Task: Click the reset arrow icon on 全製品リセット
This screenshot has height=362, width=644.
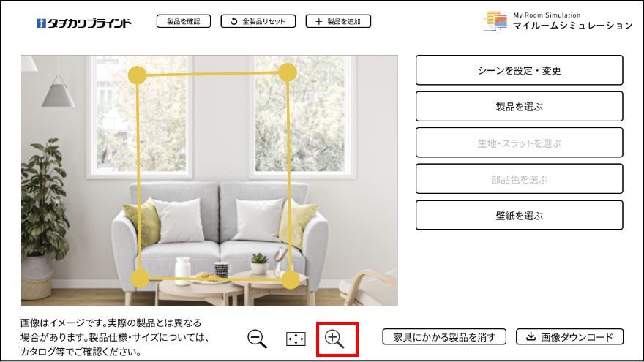Action: [233, 21]
